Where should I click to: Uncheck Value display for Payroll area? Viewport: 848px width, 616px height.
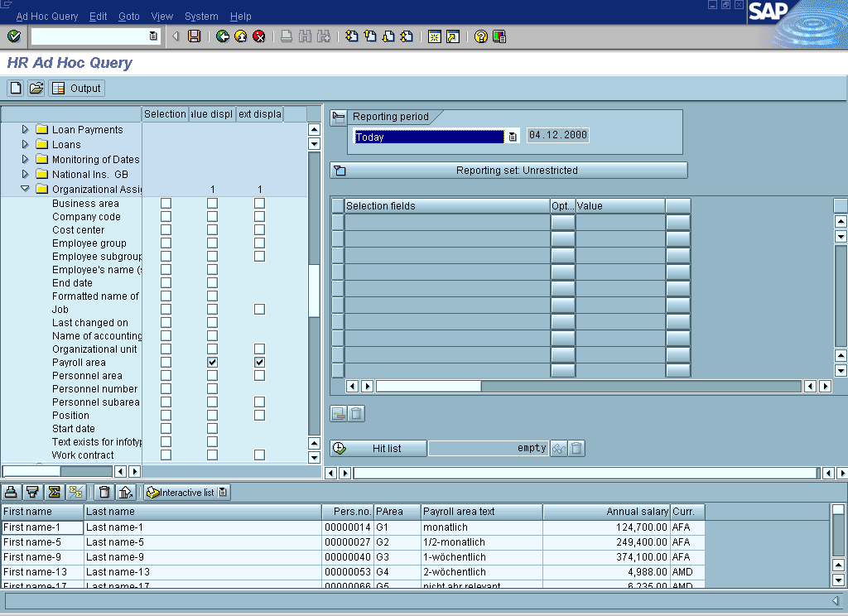tap(213, 363)
